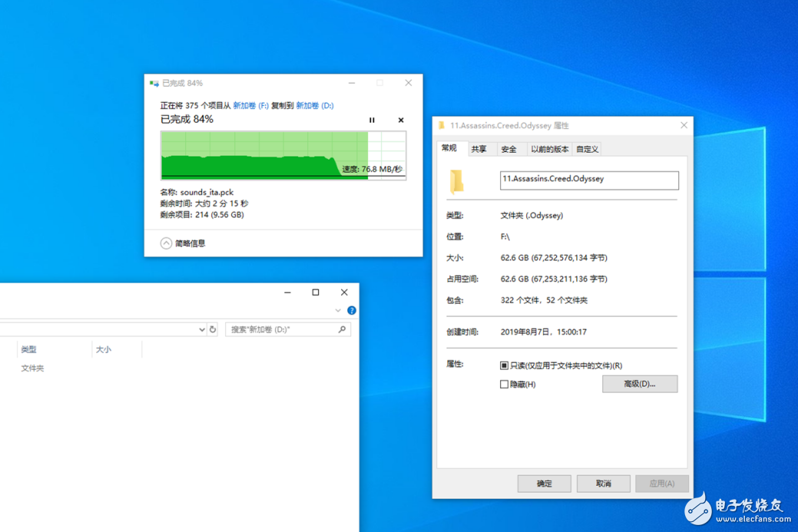Click 322 个文件，52 个文件夹 text
Image resolution: width=798 pixels, height=532 pixels.
544,300
